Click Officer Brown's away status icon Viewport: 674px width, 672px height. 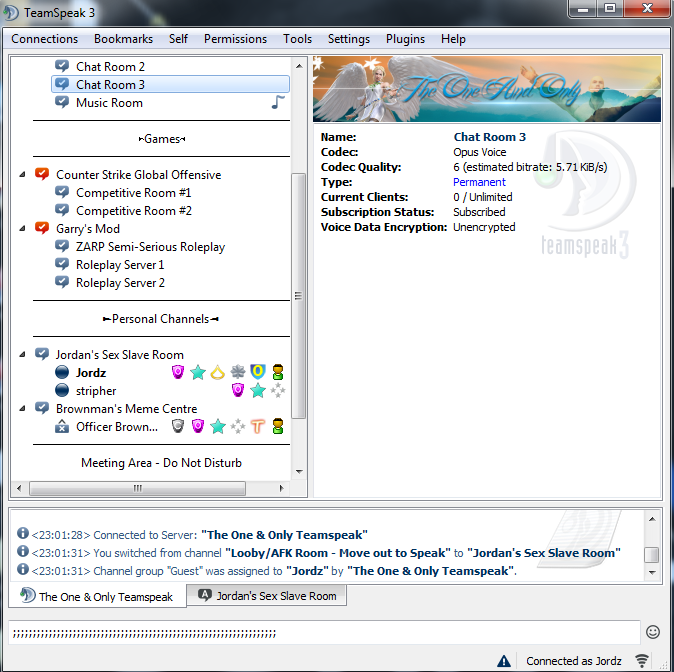(62, 427)
